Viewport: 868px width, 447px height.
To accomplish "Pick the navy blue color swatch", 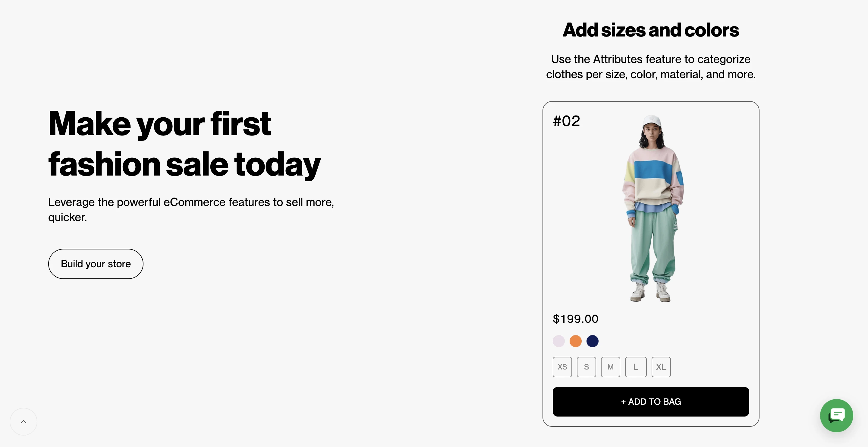I will coord(592,341).
